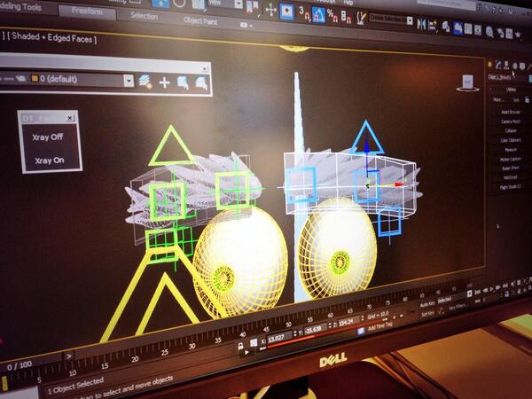Image resolution: width=532 pixels, height=399 pixels.
Task: Click frame 50 on the timeline
Action: [289, 324]
